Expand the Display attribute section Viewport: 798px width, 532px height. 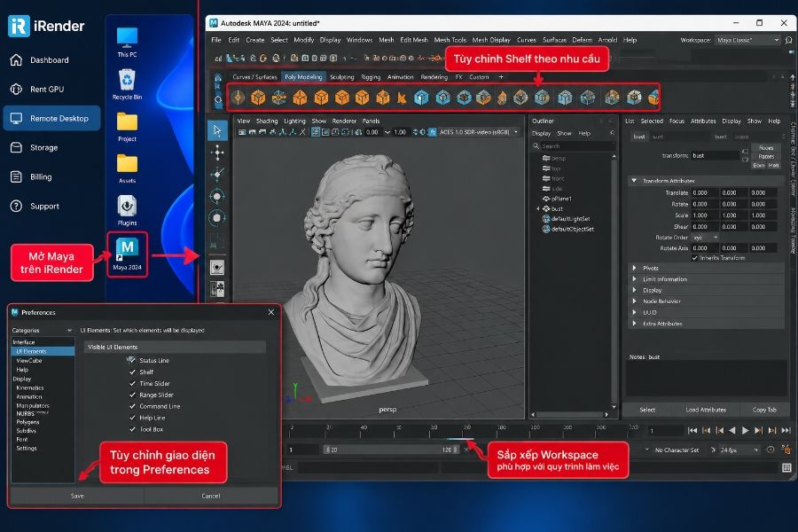coord(634,290)
